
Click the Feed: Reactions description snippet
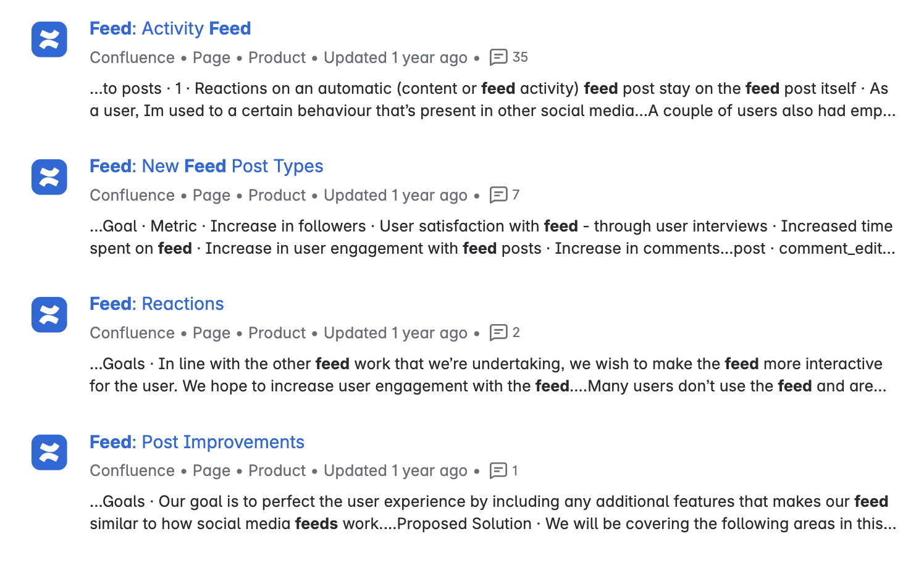[488, 375]
